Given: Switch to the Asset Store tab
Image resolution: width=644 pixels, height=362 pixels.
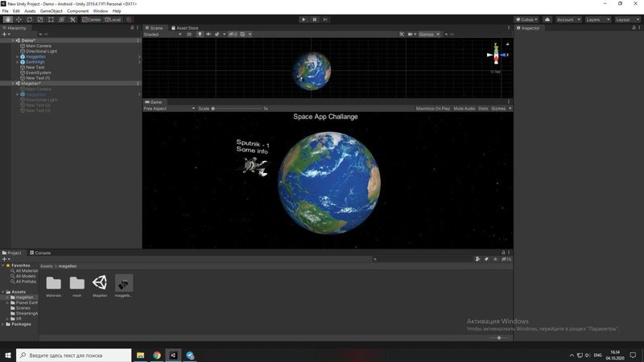Looking at the screenshot, I should coord(187,27).
